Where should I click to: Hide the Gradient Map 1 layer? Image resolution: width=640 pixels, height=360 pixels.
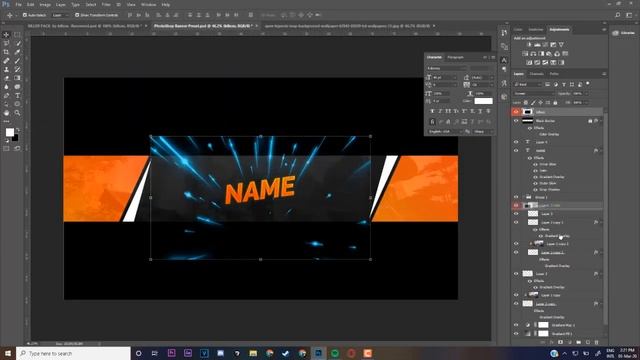516,325
